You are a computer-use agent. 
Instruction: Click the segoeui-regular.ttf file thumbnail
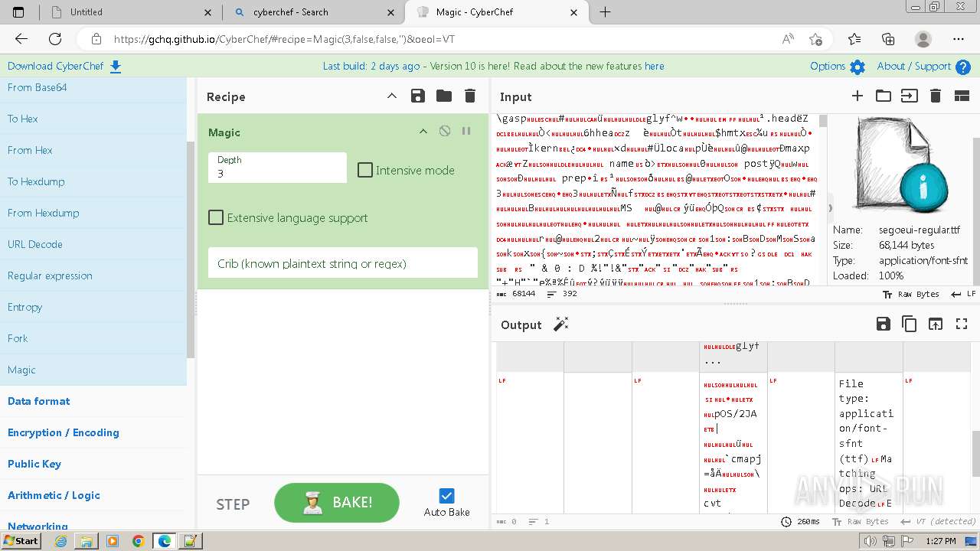[x=901, y=166]
